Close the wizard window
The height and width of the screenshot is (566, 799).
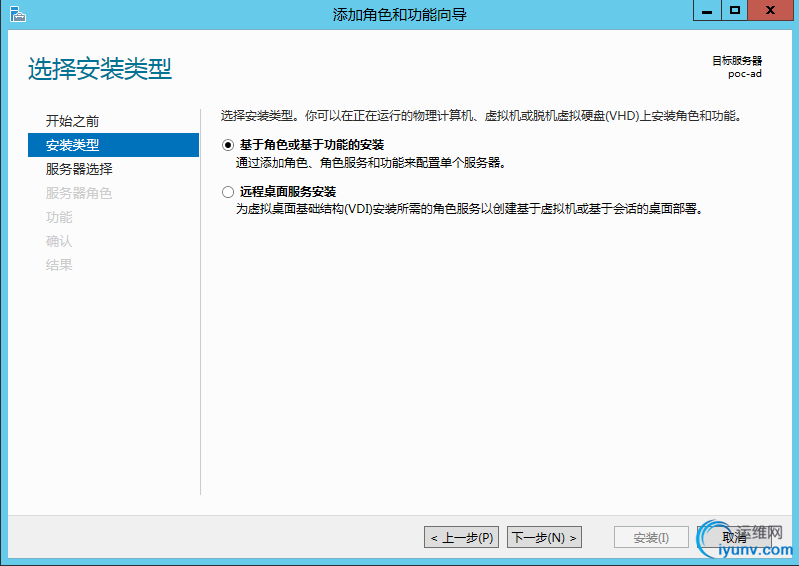[x=770, y=11]
